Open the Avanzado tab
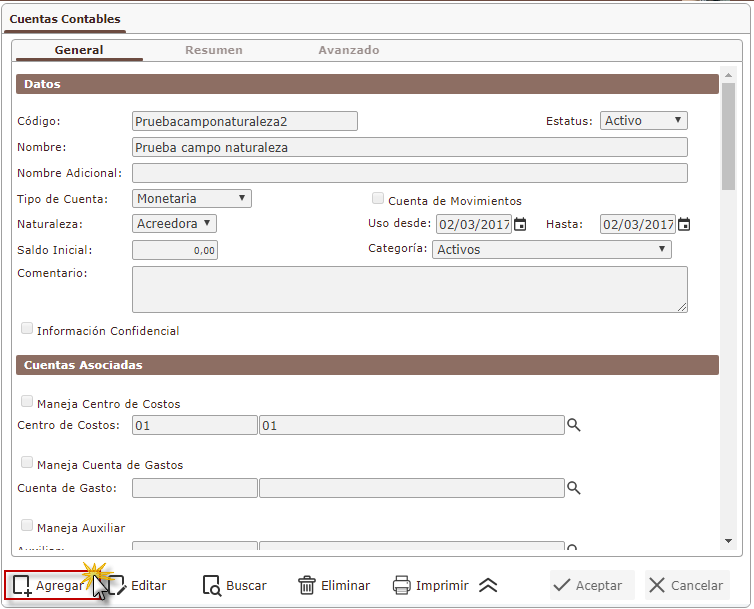Viewport: 754px width, 609px height. coord(348,50)
